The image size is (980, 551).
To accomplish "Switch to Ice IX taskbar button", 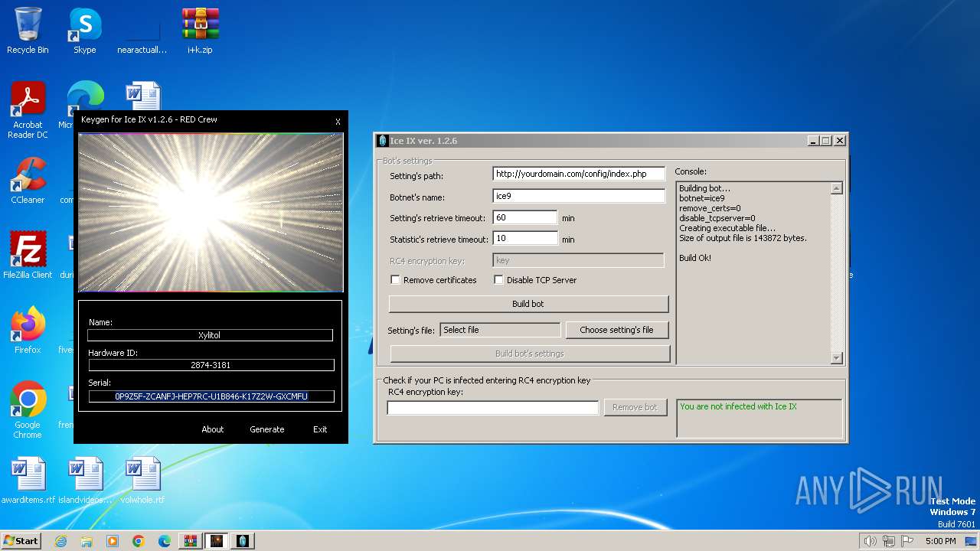I will [x=243, y=541].
